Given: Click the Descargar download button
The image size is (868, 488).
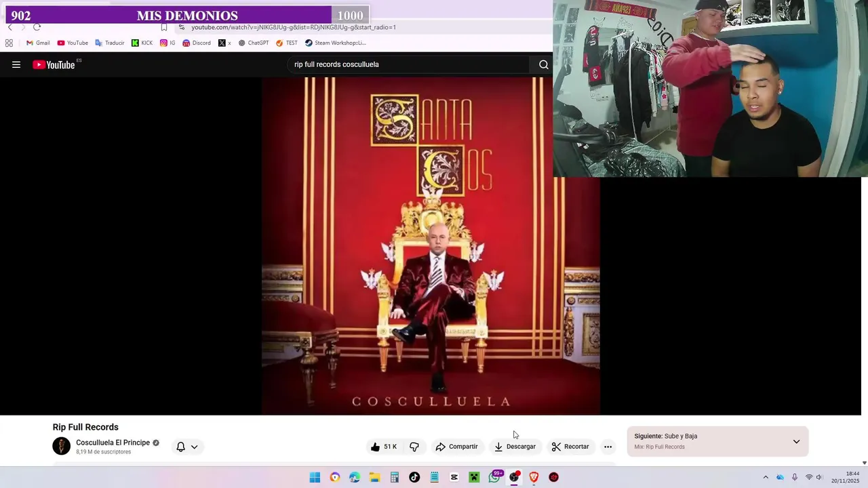Looking at the screenshot, I should click(515, 447).
